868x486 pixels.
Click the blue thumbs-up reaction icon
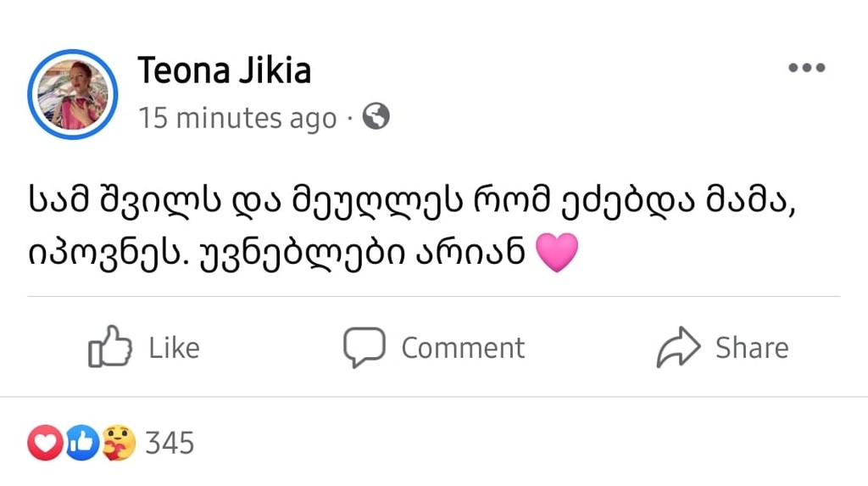[81, 443]
